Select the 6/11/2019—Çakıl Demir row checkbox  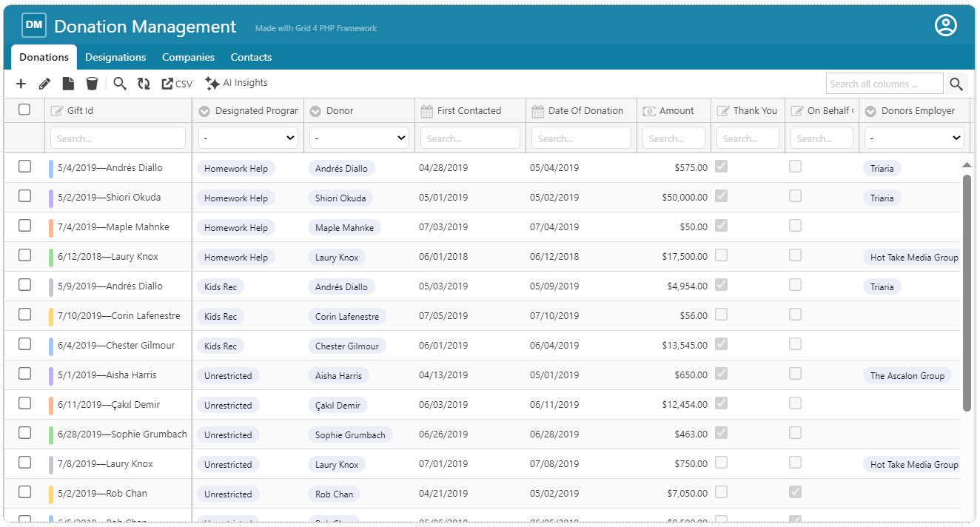tap(24, 403)
